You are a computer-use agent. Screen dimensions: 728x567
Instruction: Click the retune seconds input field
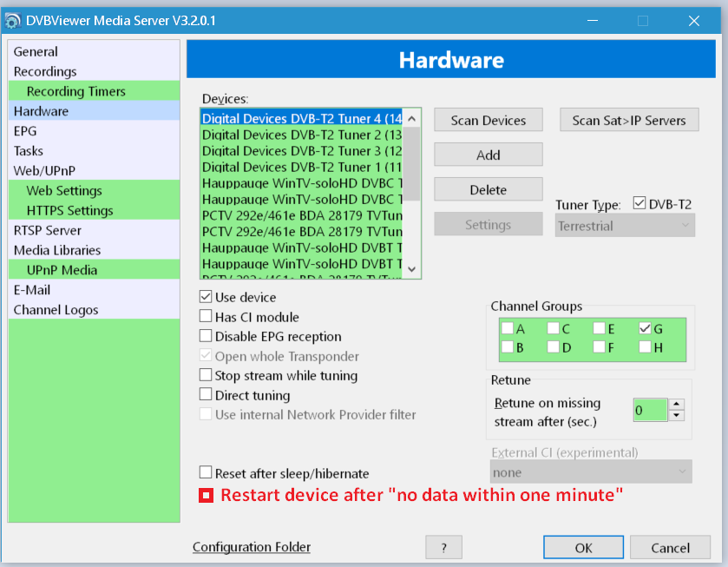pyautogui.click(x=649, y=410)
